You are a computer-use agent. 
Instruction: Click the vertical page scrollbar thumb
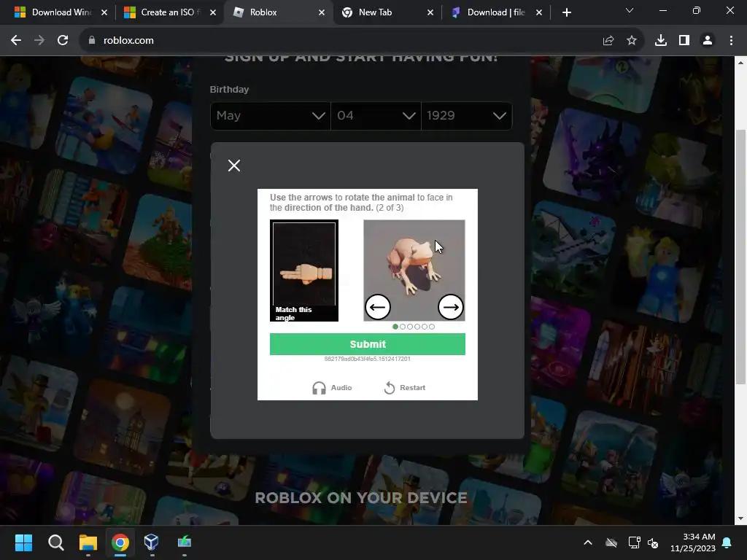740,257
